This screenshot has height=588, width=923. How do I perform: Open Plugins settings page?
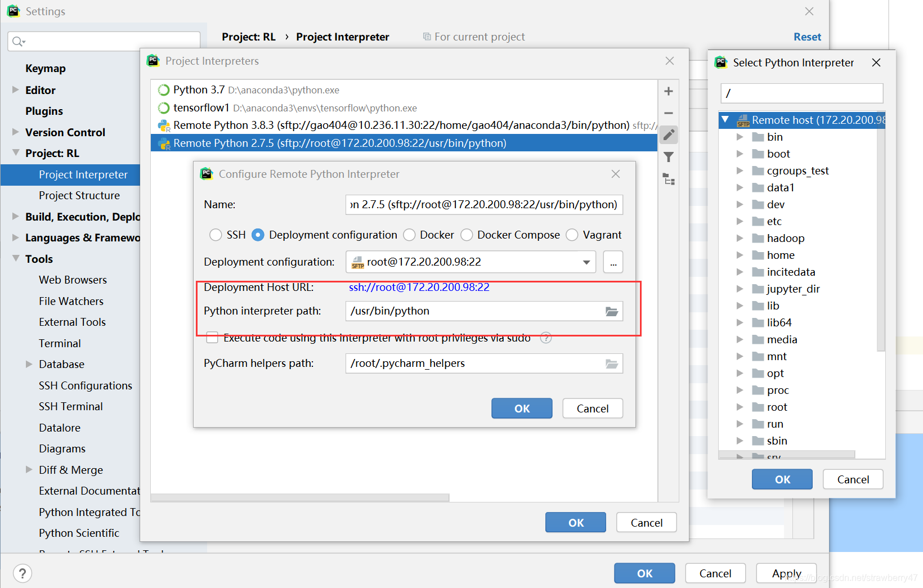pyautogui.click(x=44, y=111)
